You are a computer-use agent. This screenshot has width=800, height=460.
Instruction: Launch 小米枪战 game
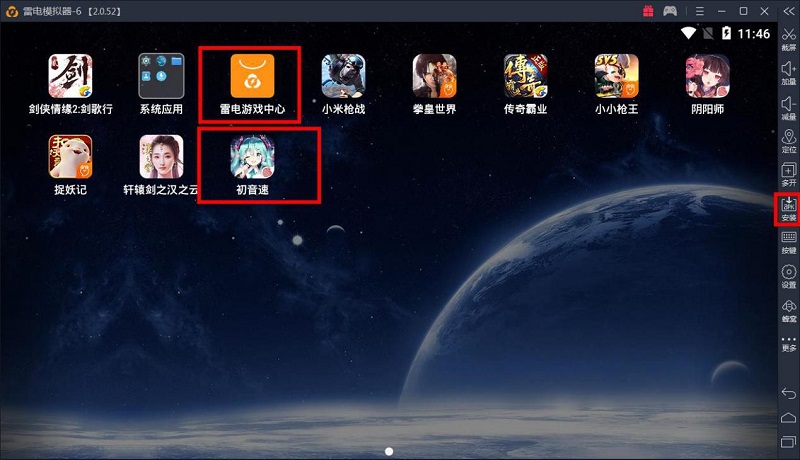point(343,77)
